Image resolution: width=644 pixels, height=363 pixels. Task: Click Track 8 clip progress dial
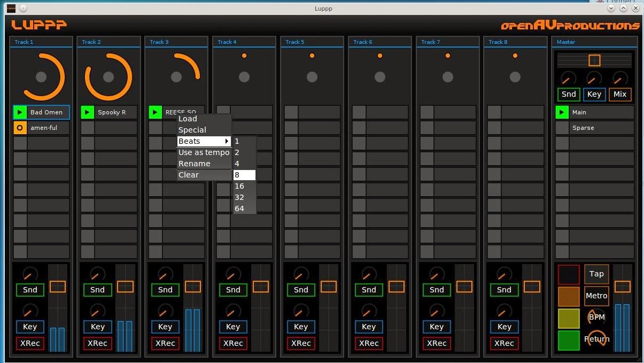coord(515,77)
